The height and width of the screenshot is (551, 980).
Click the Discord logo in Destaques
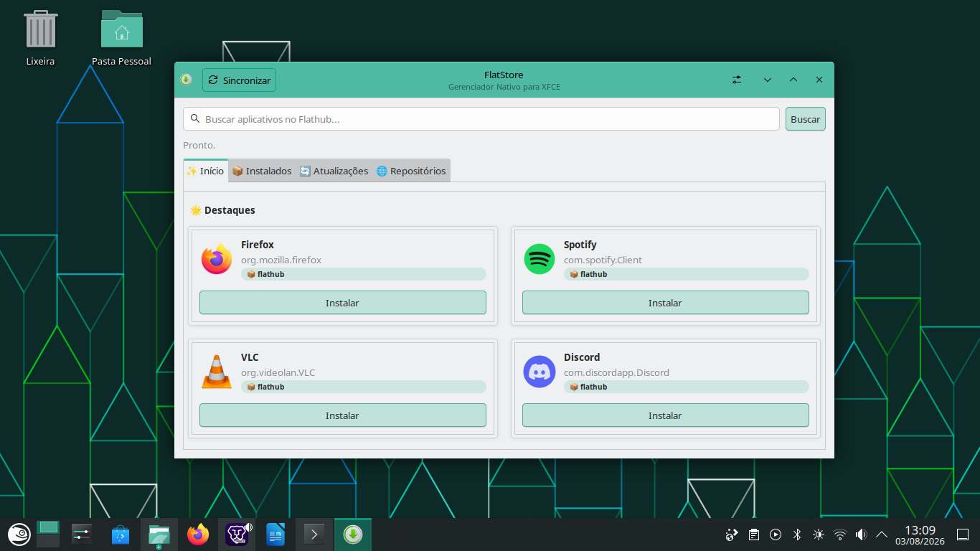(x=540, y=372)
